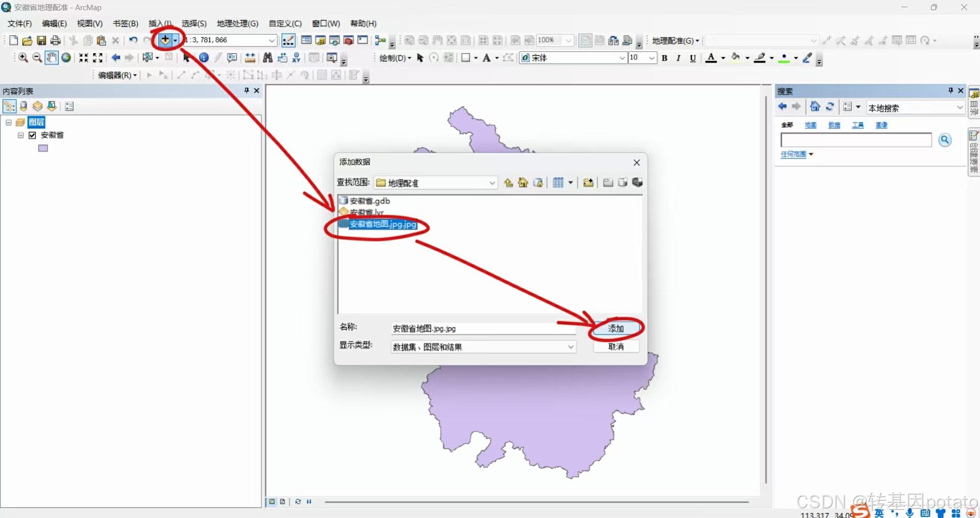Open the 地理处理(G) menu
Screen dimensions: 980x518
pyautogui.click(x=237, y=23)
